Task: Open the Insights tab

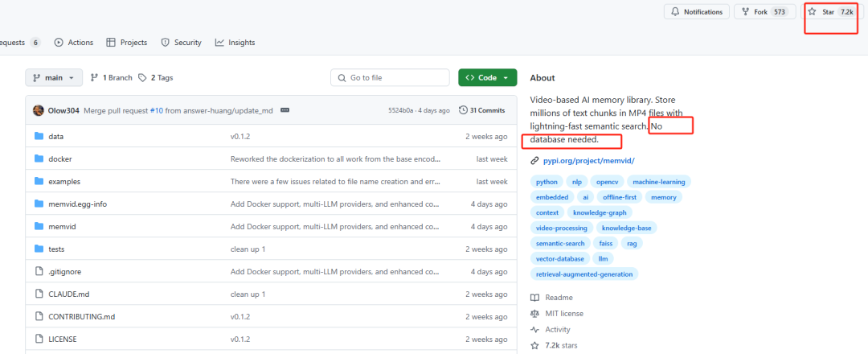Action: 235,42
